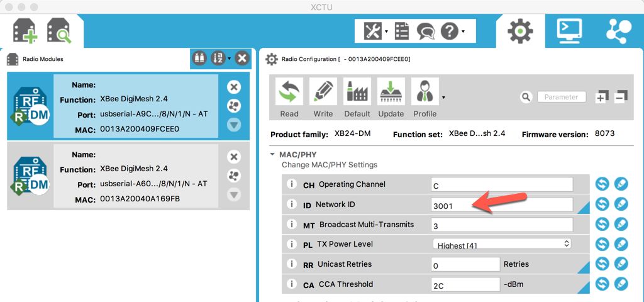Focus the Parameter search field
This screenshot has width=644, height=302.
562,97
